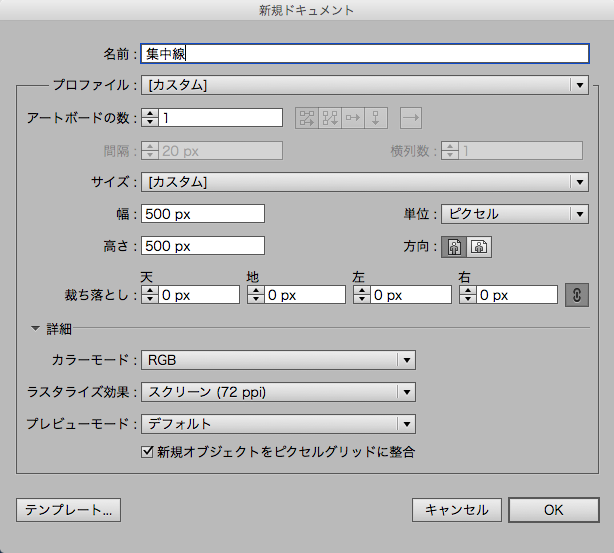This screenshot has width=614, height=553.
Task: Select the grid by column artboard layout icon
Action: coord(330,118)
